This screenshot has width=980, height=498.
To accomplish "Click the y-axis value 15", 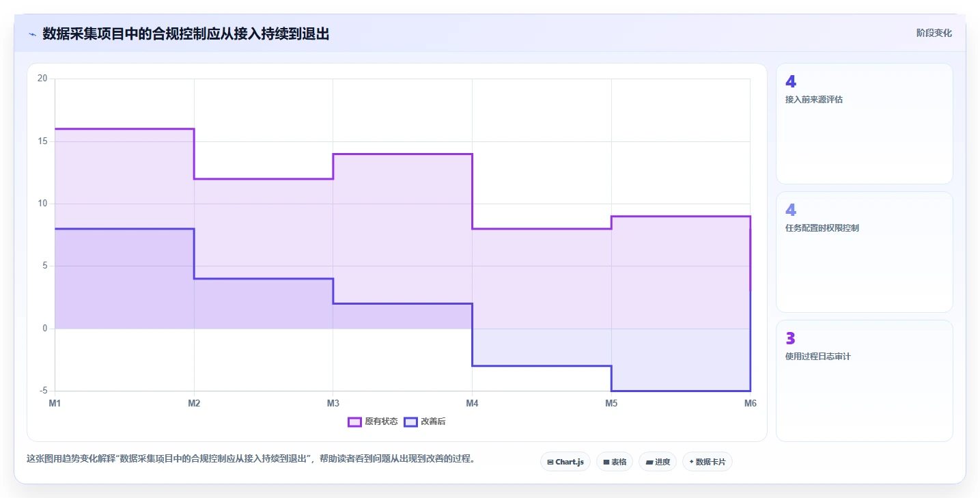I will [x=42, y=141].
